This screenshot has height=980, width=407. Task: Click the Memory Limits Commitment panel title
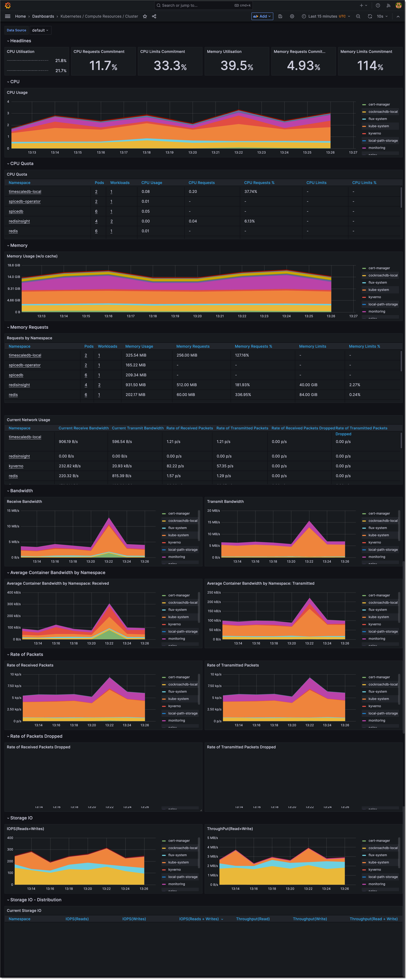(x=366, y=52)
